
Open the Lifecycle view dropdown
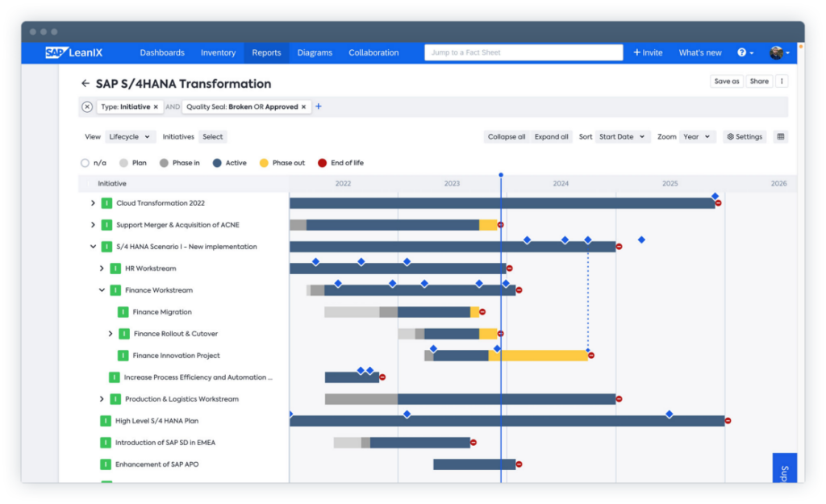tap(129, 137)
